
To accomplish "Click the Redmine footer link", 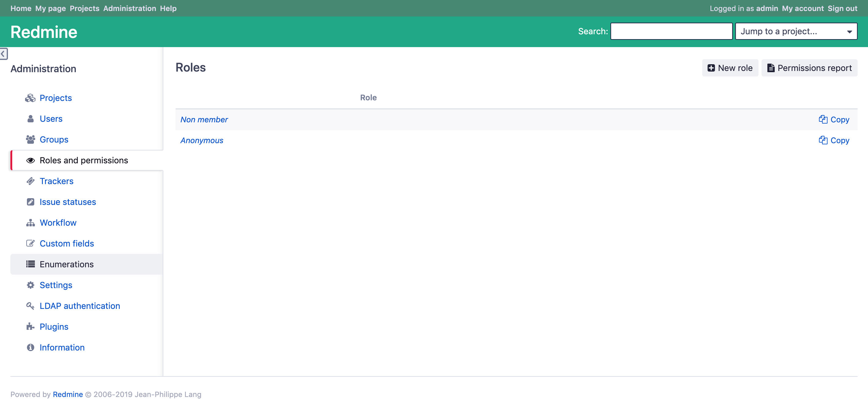I will pyautogui.click(x=68, y=394).
